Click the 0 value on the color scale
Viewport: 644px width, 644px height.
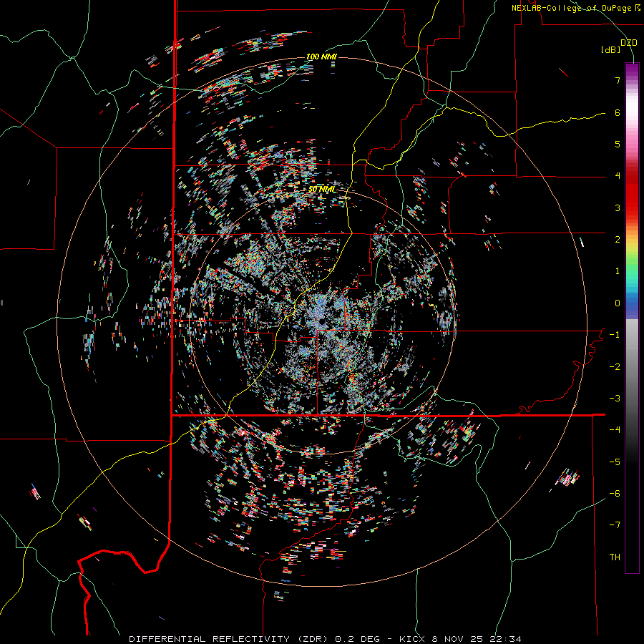pyautogui.click(x=618, y=303)
